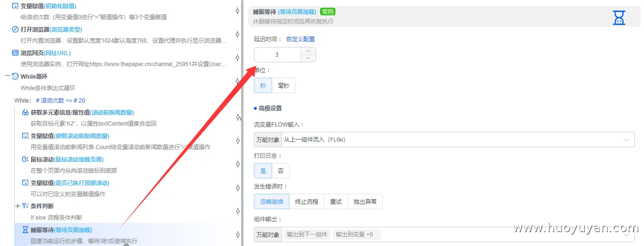Click the description 休眠等待指定时间后再恢复执行
Screen dimensions: 644x246
(293, 22)
